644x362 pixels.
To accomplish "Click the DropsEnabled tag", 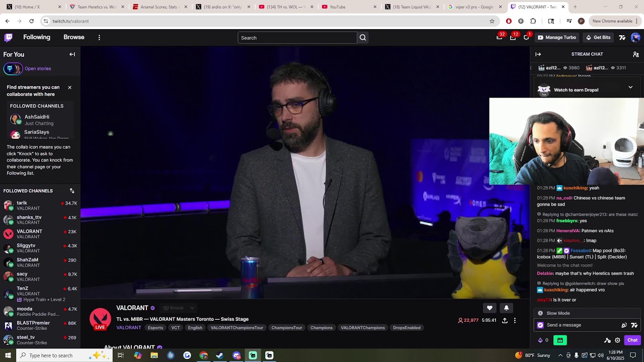I will click(407, 328).
